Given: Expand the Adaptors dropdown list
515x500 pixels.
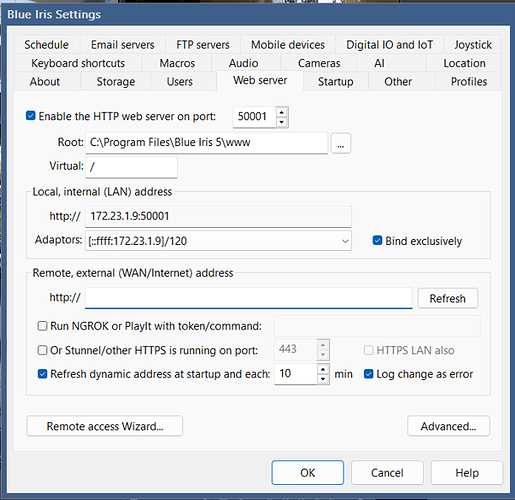Looking at the screenshot, I should point(345,241).
